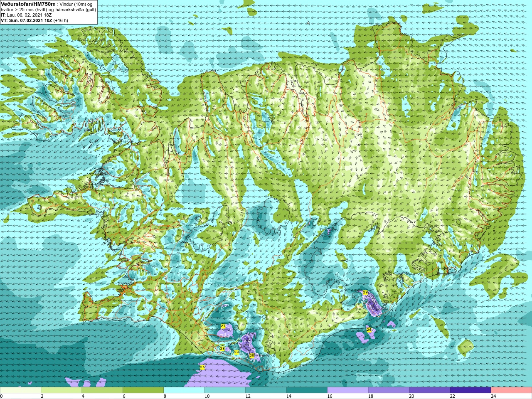The width and height of the screenshot is (532, 399).
Task: Click the Veðurstofan/HM750m title text
Action: pos(28,4)
